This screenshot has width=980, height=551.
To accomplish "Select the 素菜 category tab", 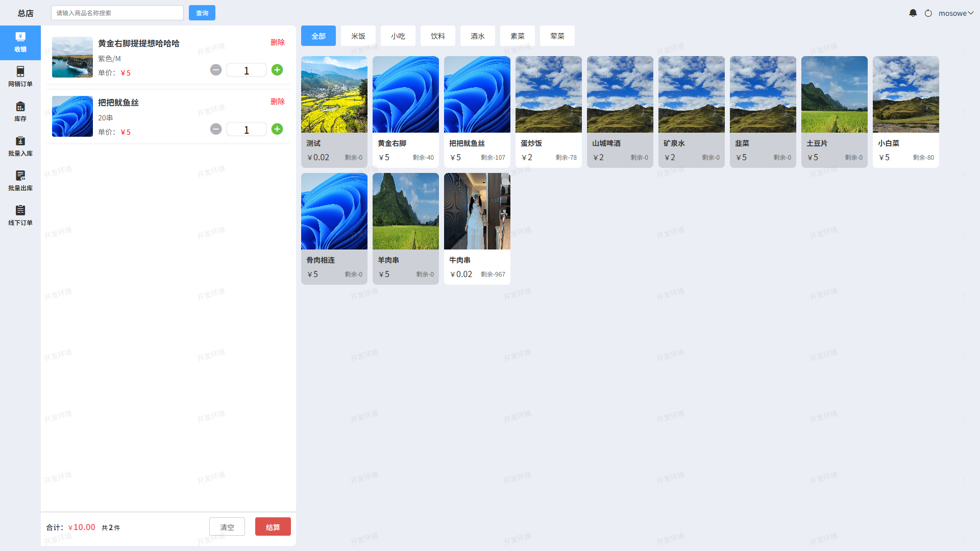I will [518, 36].
